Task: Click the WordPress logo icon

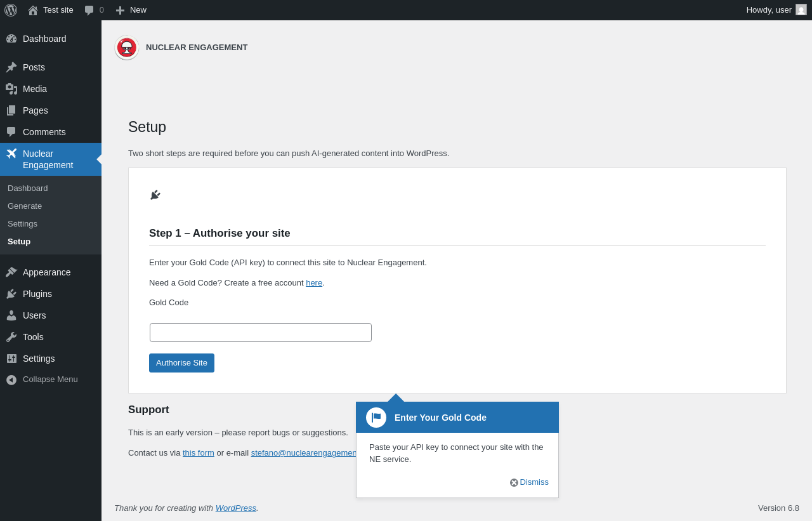Action: pyautogui.click(x=11, y=10)
